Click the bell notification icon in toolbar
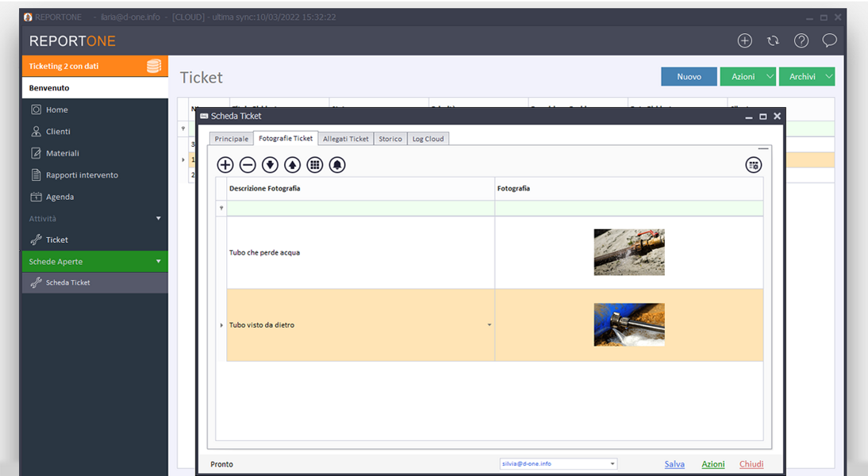868x476 pixels. coord(337,165)
